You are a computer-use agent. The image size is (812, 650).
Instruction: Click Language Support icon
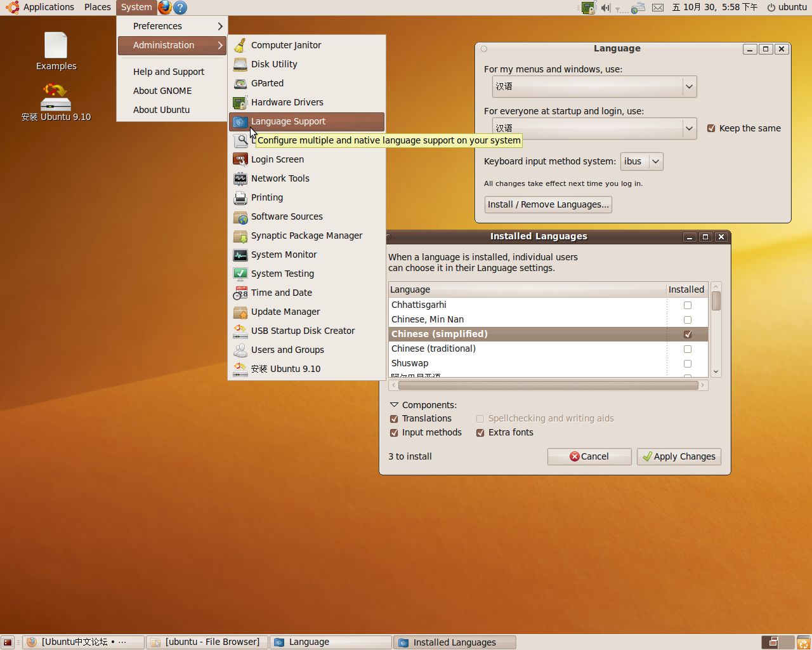[x=240, y=121]
